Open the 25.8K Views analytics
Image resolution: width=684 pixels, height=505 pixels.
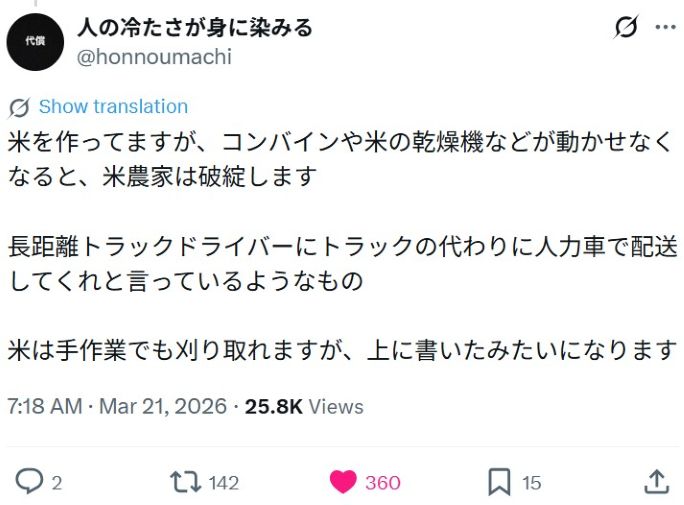click(303, 407)
